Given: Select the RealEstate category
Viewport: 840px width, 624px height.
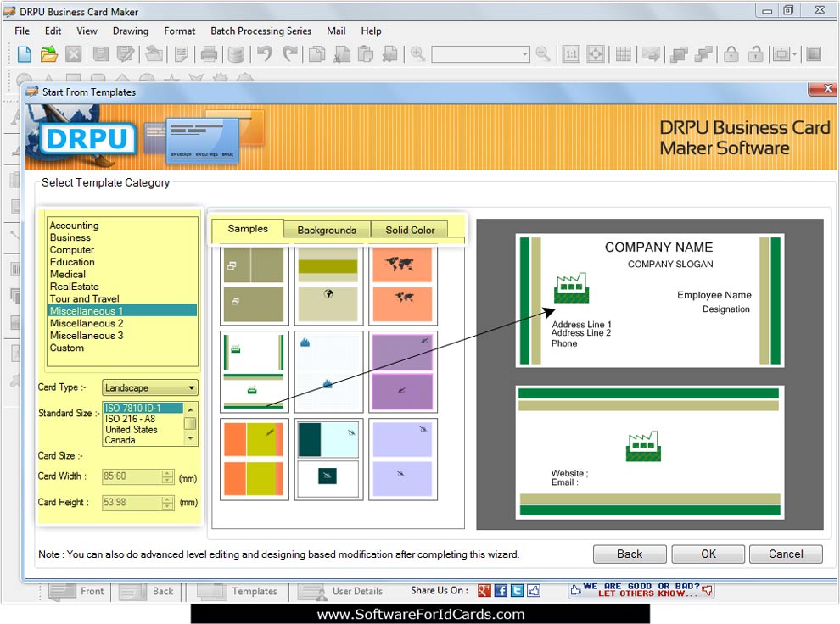Looking at the screenshot, I should pos(75,287).
